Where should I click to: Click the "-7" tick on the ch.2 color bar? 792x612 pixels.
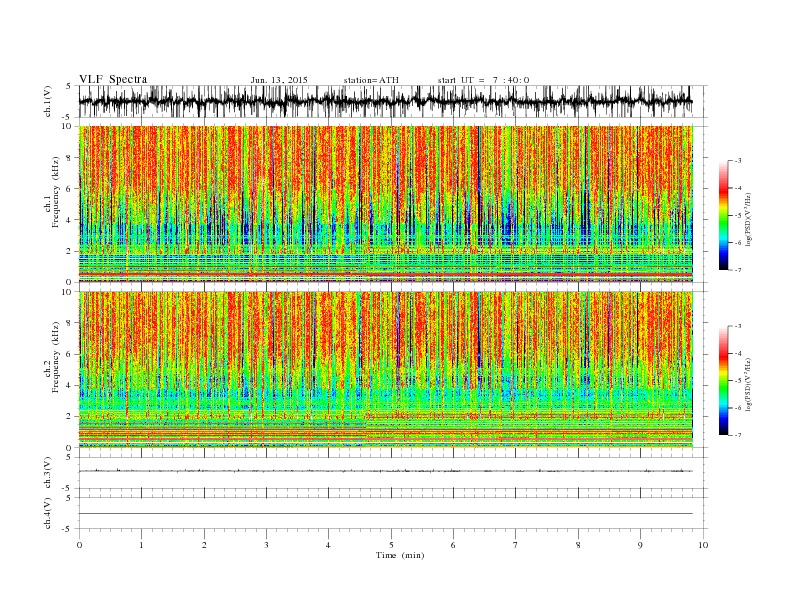pyautogui.click(x=738, y=435)
